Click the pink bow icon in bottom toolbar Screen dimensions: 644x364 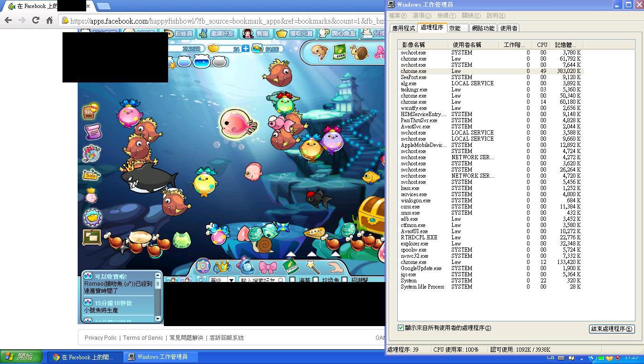[268, 267]
